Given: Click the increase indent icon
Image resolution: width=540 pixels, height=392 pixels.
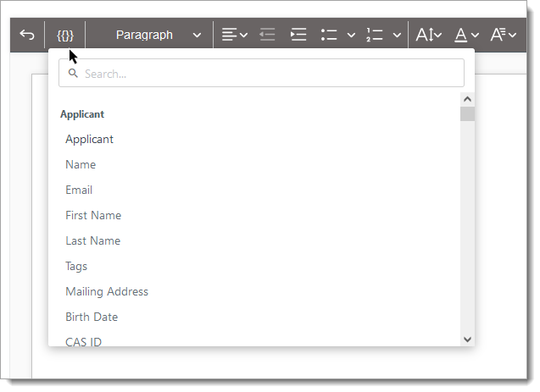Looking at the screenshot, I should tap(298, 35).
